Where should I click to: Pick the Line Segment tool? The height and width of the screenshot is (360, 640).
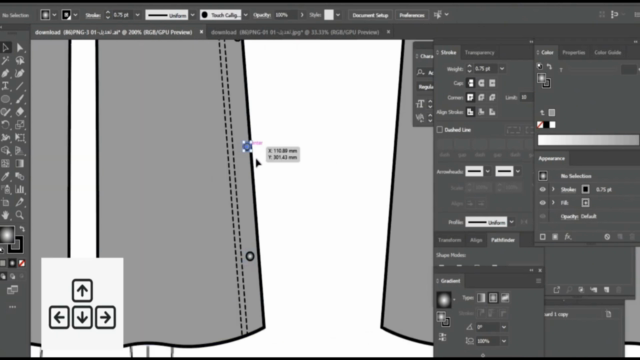20,86
